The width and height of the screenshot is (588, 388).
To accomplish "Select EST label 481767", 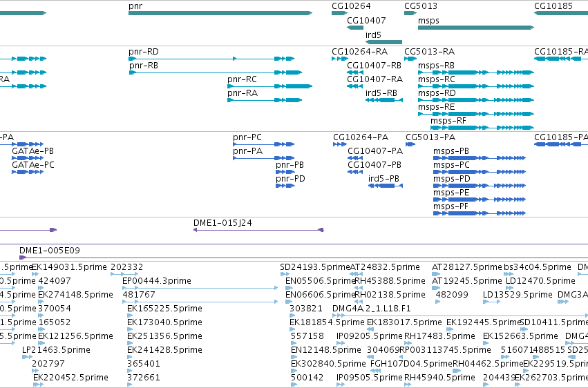I will pyautogui.click(x=139, y=295).
